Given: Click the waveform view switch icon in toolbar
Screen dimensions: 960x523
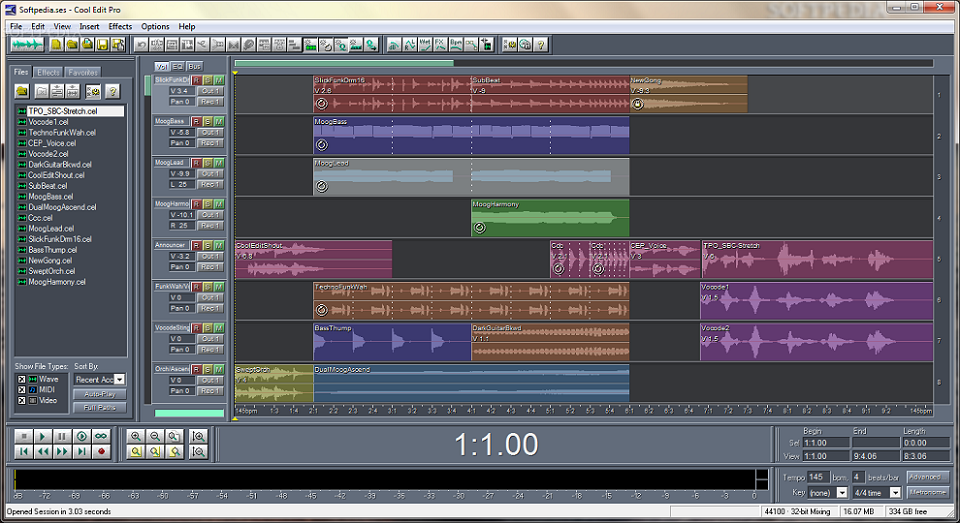Looking at the screenshot, I should pos(27,45).
